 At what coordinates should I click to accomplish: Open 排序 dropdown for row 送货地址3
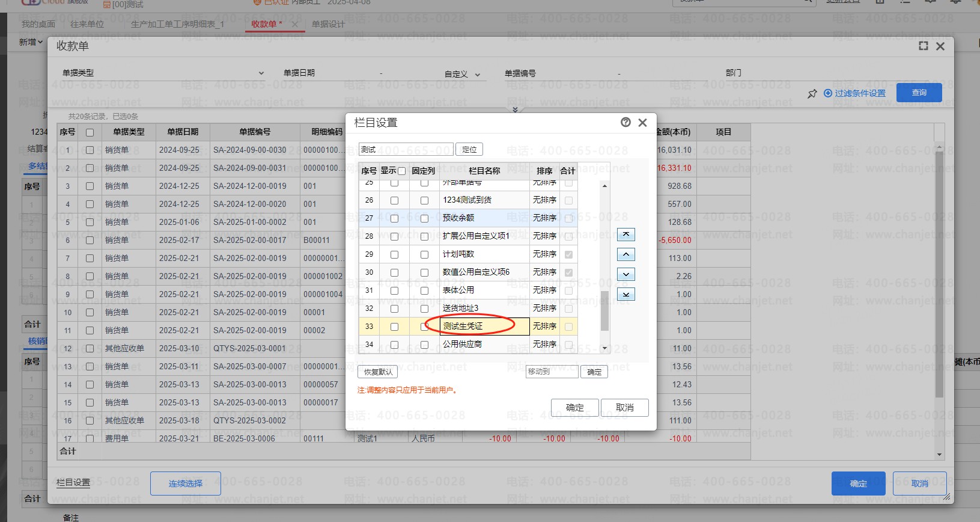pos(544,308)
